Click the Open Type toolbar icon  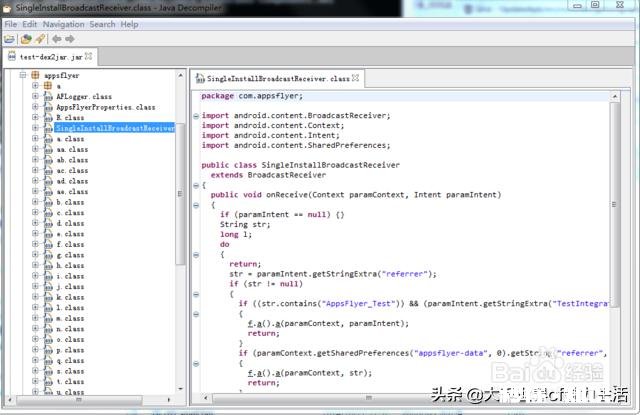pyautogui.click(x=26, y=39)
